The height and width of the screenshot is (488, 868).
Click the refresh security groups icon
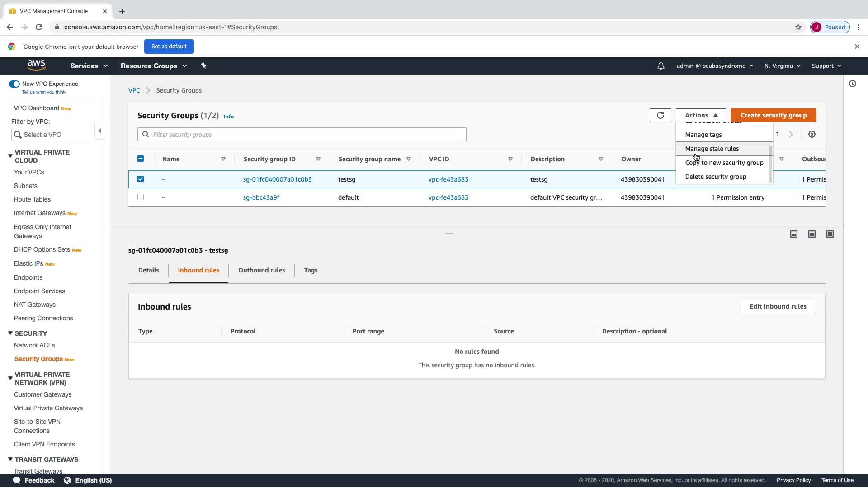tap(660, 115)
